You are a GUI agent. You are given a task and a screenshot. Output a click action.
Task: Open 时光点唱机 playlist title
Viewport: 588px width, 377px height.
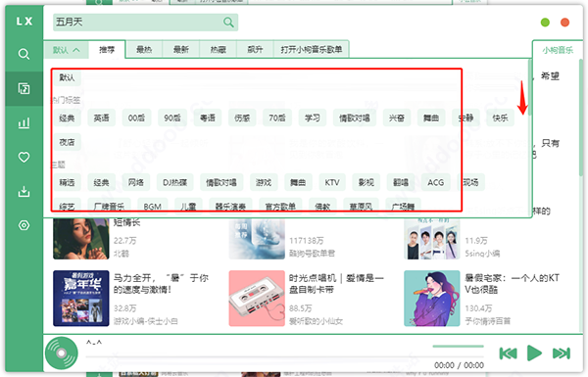336,284
